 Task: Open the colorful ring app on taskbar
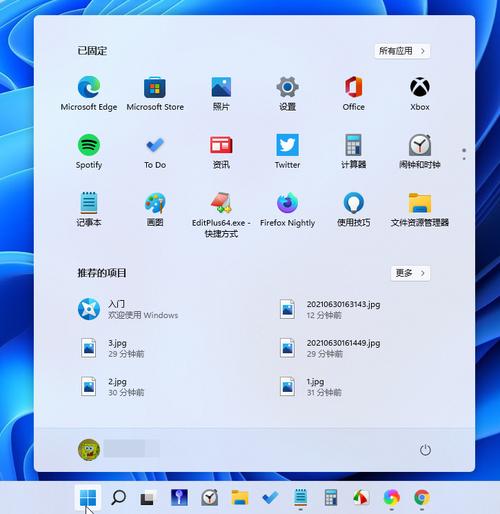coord(392,498)
